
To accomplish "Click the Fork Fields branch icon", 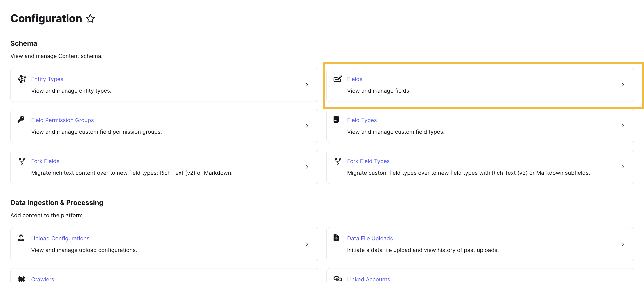I will click(x=22, y=161).
